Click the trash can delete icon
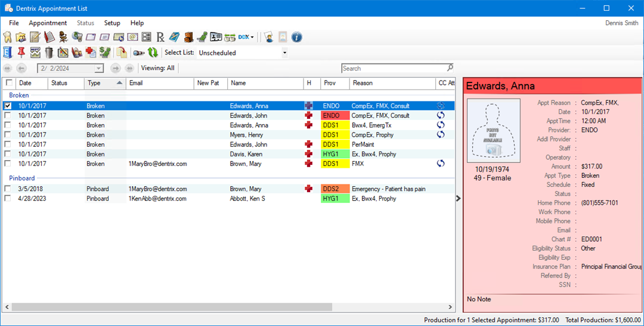 (x=49, y=53)
